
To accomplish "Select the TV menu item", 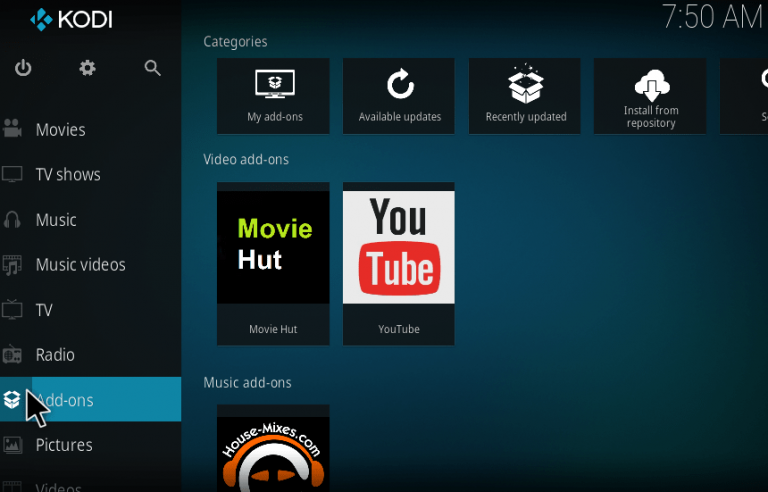I will click(91, 310).
